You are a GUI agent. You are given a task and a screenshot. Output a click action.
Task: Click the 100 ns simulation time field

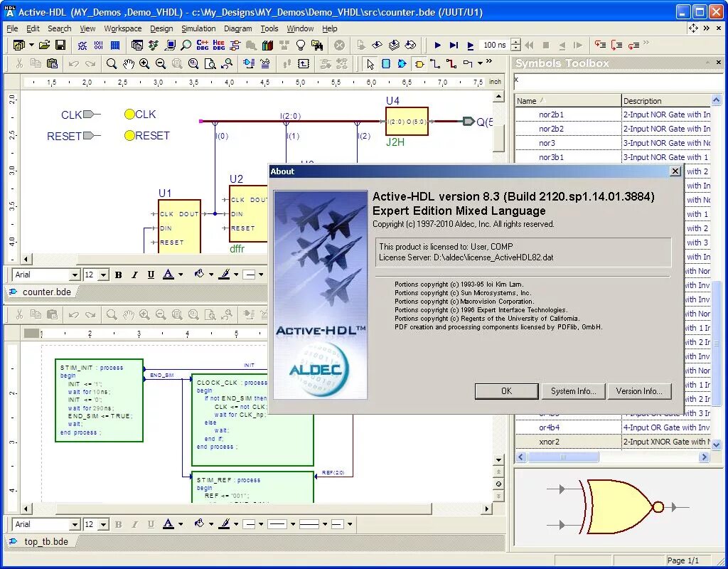point(494,45)
